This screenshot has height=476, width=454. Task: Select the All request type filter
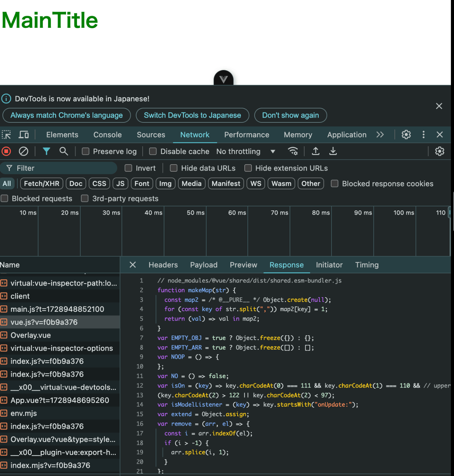coord(7,184)
